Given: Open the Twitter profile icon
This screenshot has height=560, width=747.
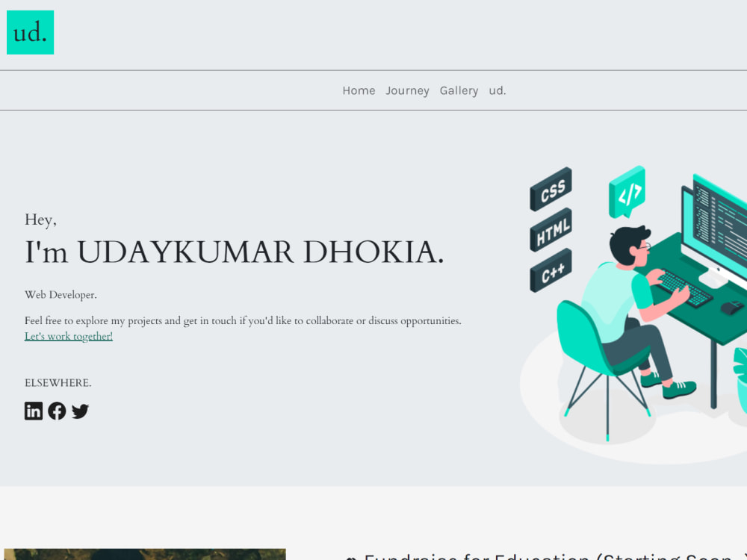Looking at the screenshot, I should (x=80, y=411).
